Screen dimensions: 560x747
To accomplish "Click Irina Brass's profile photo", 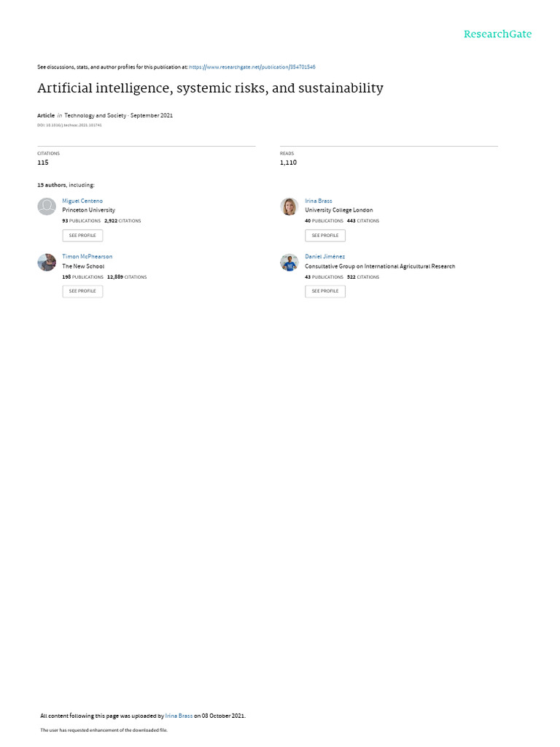I will (289, 206).
